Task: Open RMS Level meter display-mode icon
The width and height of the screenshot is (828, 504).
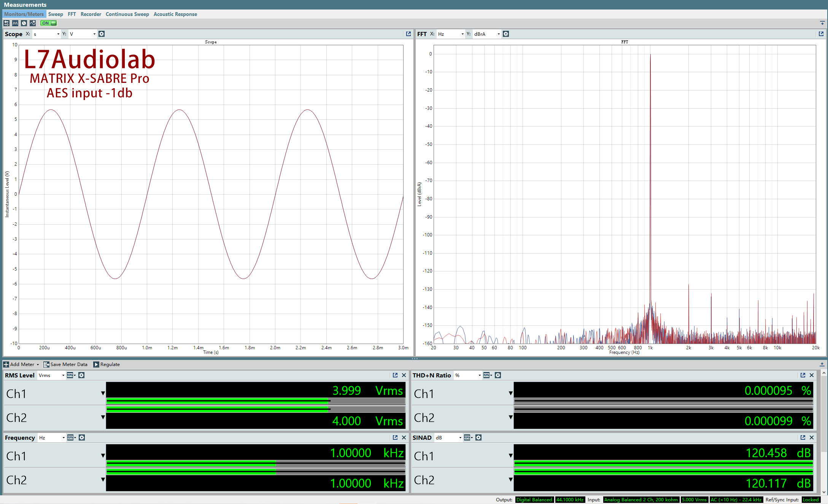Action: [x=71, y=375]
